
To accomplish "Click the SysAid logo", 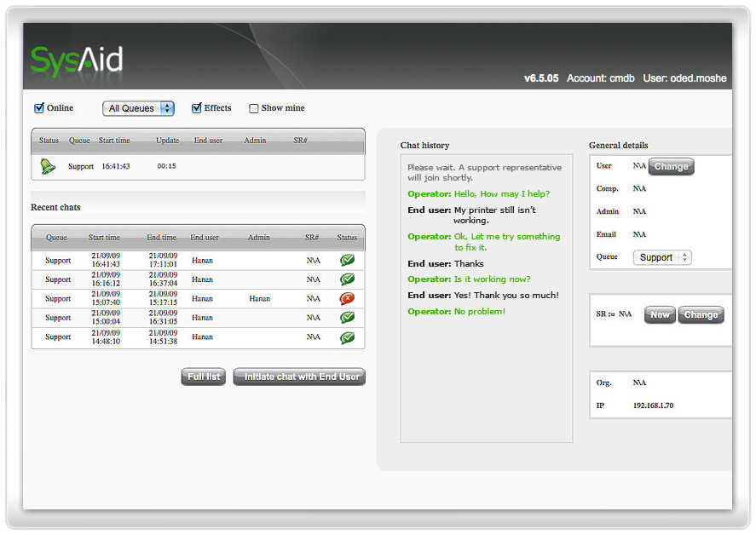I will [75, 60].
